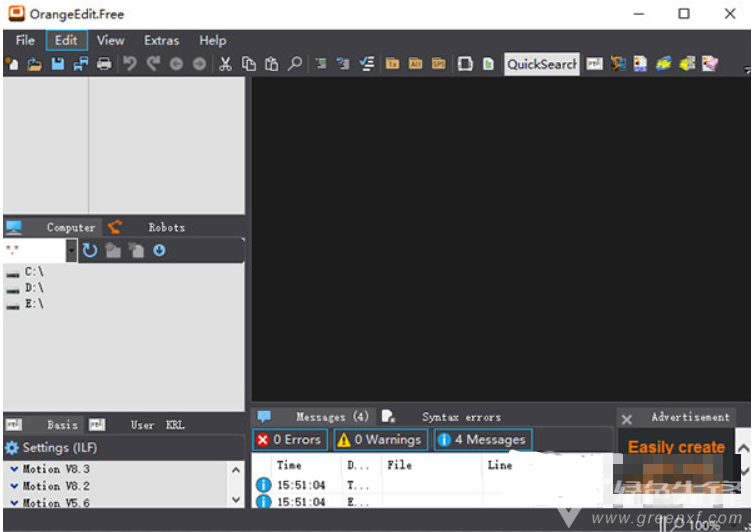This screenshot has width=753, height=532.
Task: Click the Cut scissors icon
Action: click(225, 64)
